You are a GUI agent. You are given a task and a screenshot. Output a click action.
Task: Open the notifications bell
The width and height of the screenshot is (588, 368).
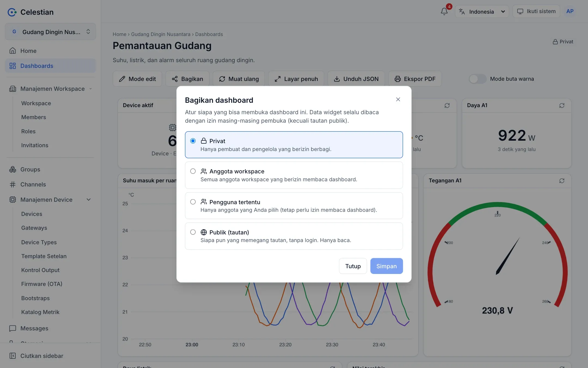click(444, 11)
